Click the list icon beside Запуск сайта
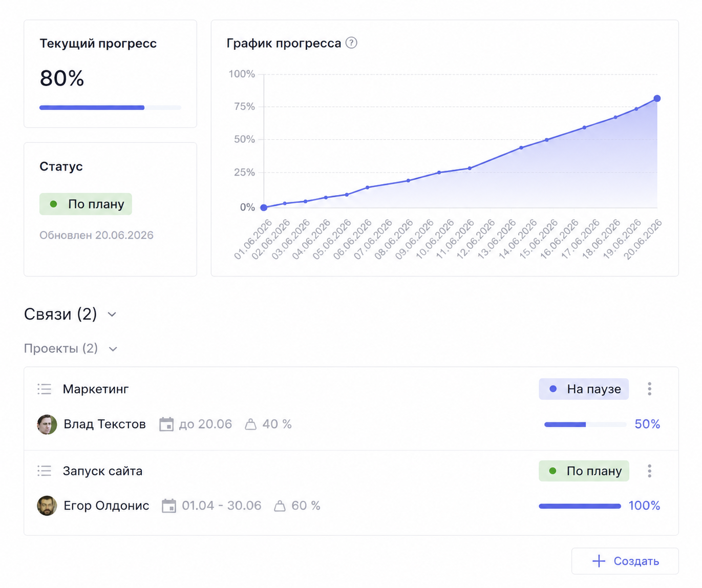This screenshot has height=588, width=702. pyautogui.click(x=45, y=471)
